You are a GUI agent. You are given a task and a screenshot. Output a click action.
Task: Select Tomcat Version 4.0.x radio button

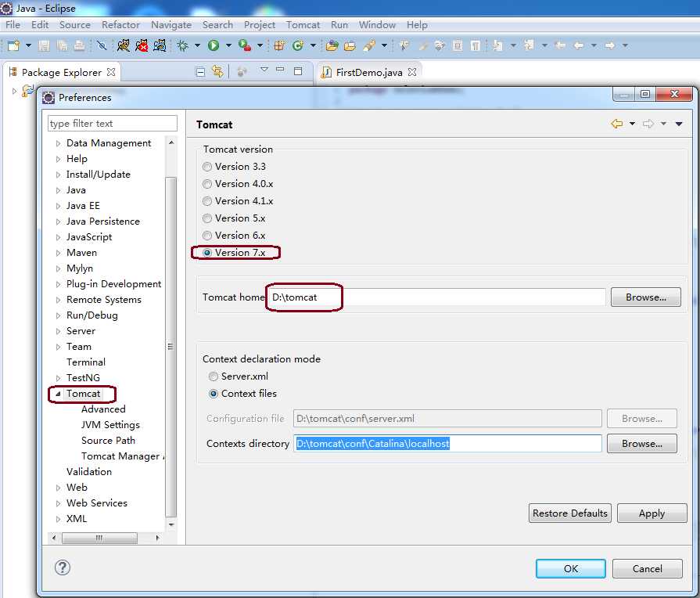coord(207,184)
